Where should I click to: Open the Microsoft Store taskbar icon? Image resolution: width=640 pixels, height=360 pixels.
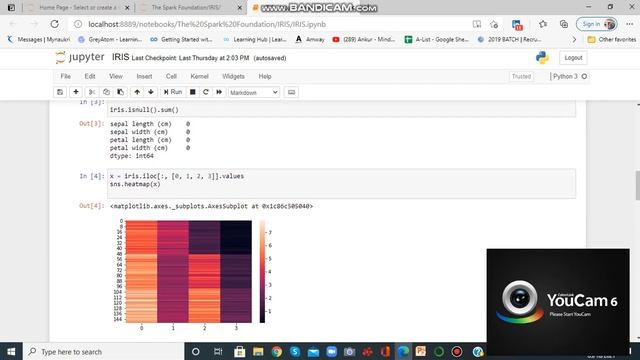click(x=240, y=351)
